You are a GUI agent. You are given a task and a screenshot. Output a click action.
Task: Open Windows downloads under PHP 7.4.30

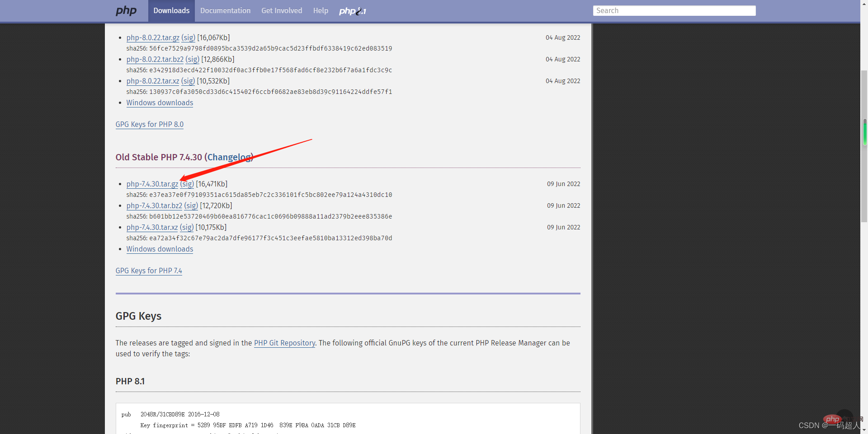[160, 249]
